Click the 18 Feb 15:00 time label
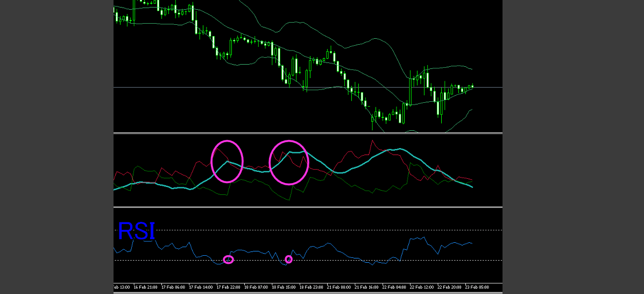 284,287
